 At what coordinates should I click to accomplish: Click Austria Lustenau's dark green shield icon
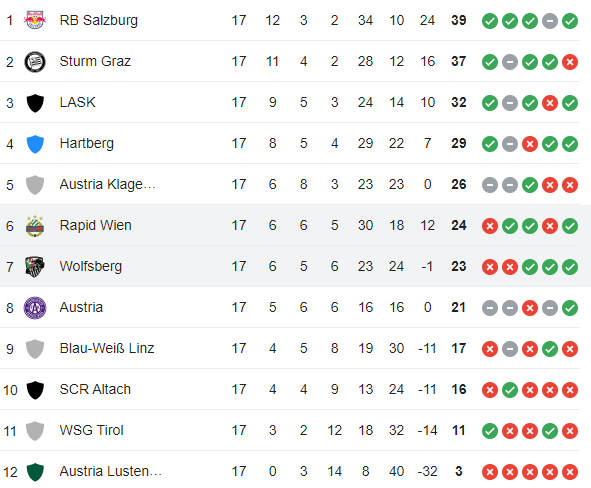click(x=35, y=472)
